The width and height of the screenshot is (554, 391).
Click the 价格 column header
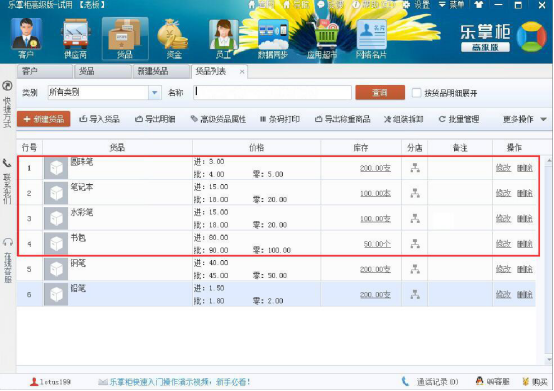click(x=257, y=147)
